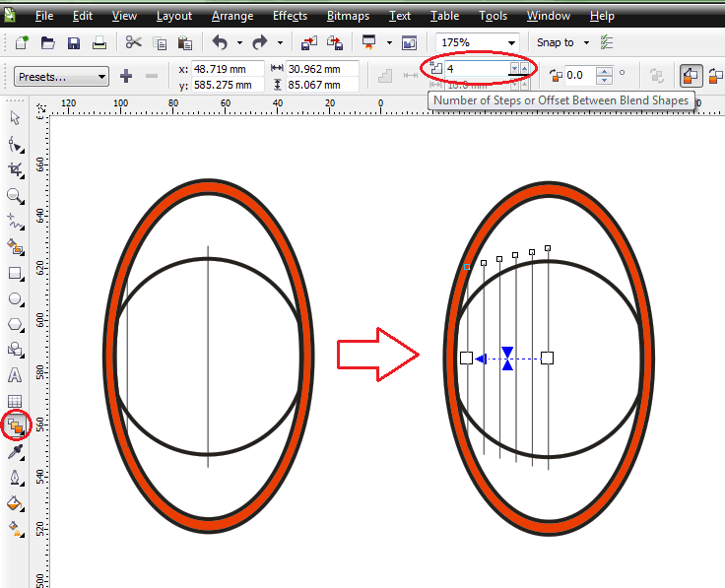725x588 pixels.
Task: Select the Basic Shapes tool
Action: (x=16, y=350)
